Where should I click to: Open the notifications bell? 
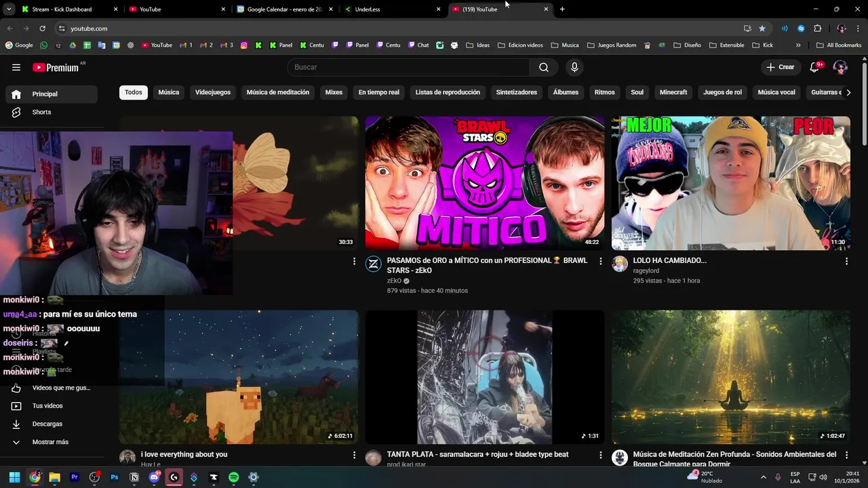click(816, 67)
